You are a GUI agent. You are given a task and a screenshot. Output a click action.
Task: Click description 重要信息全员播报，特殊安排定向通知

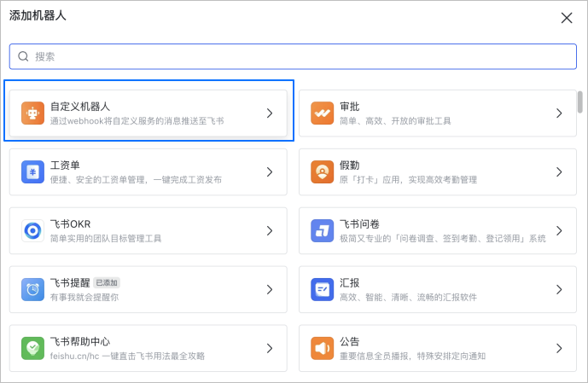click(x=412, y=356)
